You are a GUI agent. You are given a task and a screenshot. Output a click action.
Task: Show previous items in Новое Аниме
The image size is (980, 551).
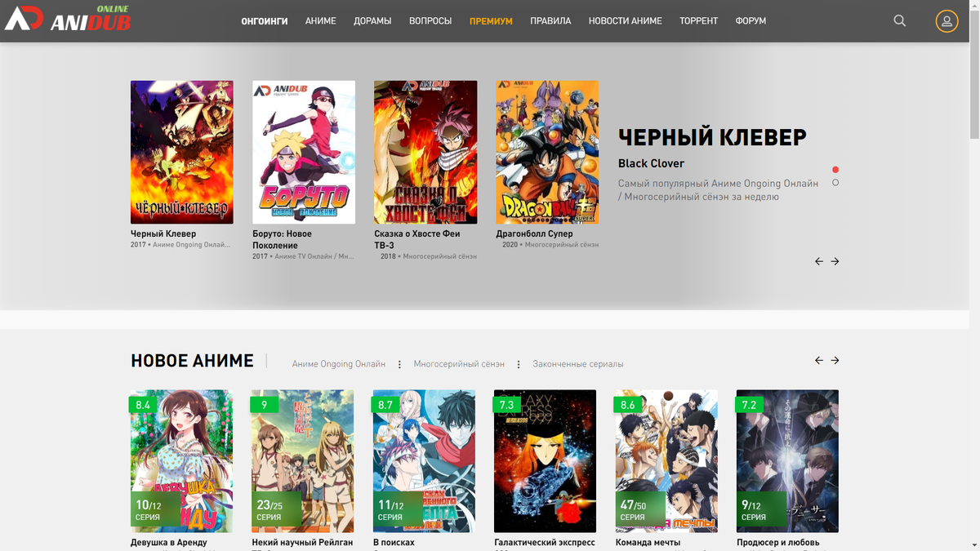[819, 360]
